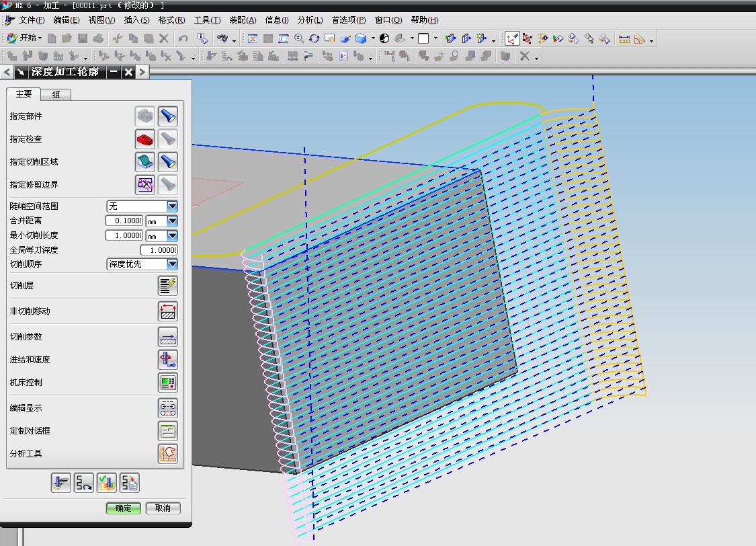756x546 pixels.
Task: Click the Save icon in toolbar
Action: pyautogui.click(x=83, y=38)
